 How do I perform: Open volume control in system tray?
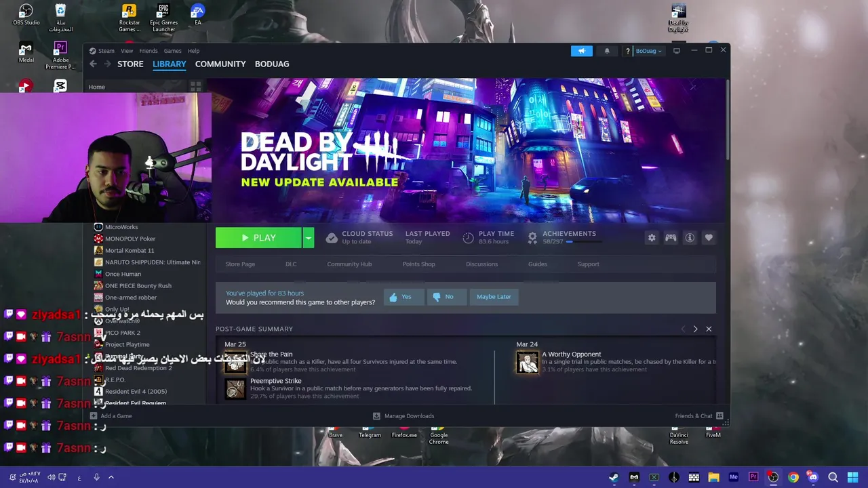tap(51, 477)
